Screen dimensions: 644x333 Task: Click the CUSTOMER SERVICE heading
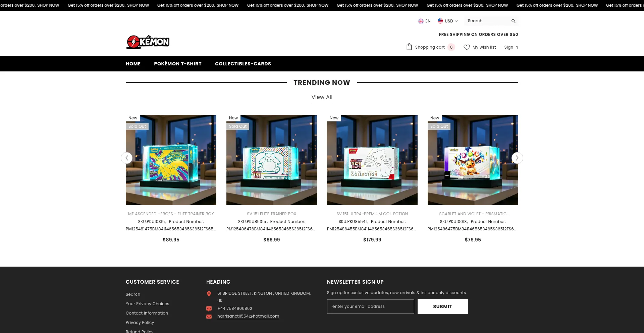[152, 282]
